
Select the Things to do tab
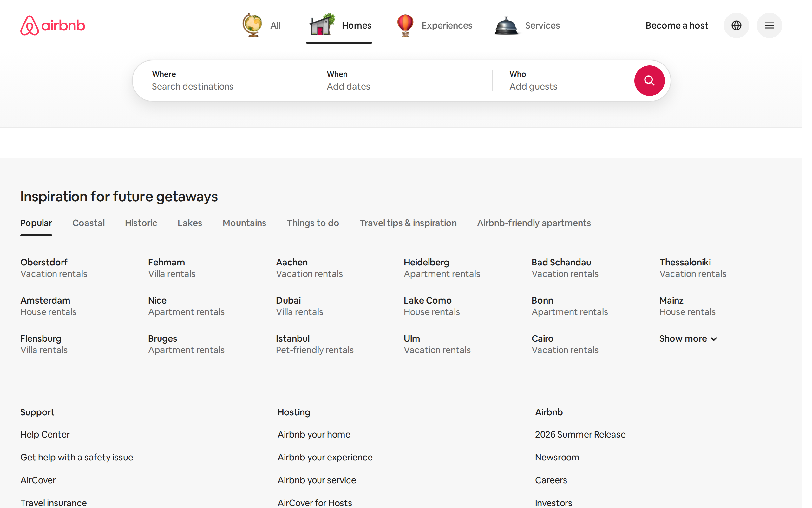[x=313, y=223]
